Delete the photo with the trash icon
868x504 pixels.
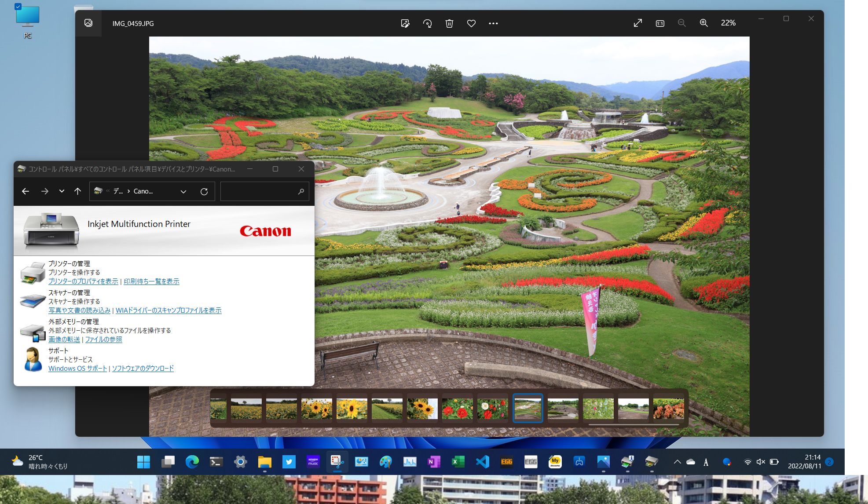click(x=449, y=23)
